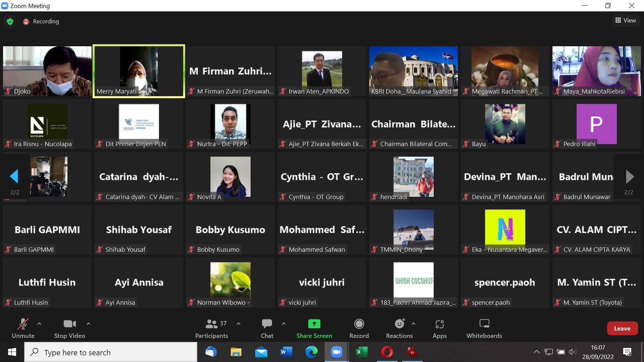
Task: Click the battery tray icon
Action: [561, 352]
